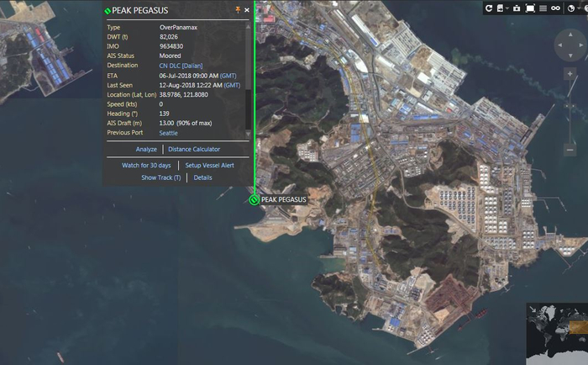Click the PEAK PEGASUS vessel marker on map
The height and width of the screenshot is (365, 588).
255,199
